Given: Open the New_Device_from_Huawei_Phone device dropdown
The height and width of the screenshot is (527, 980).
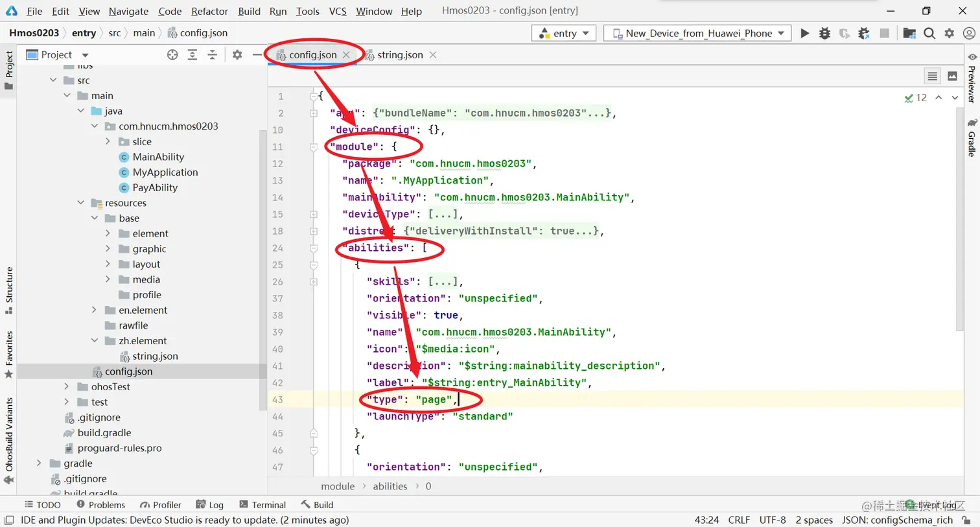Looking at the screenshot, I should point(697,33).
